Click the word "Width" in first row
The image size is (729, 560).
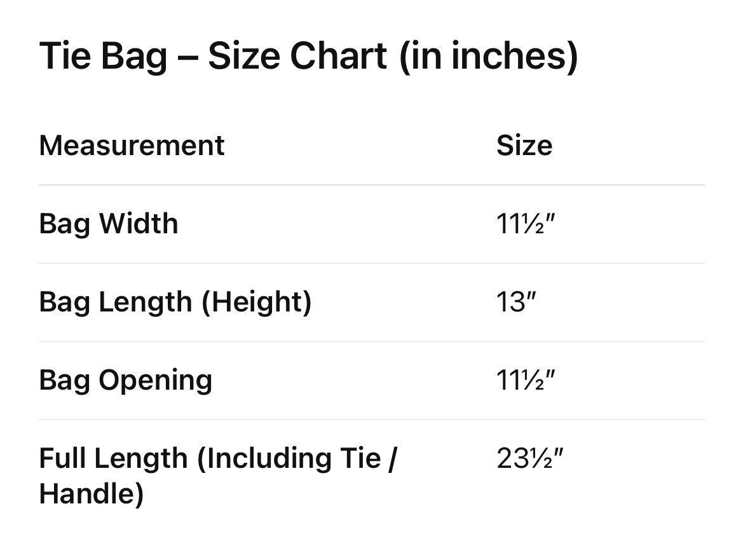pos(139,224)
